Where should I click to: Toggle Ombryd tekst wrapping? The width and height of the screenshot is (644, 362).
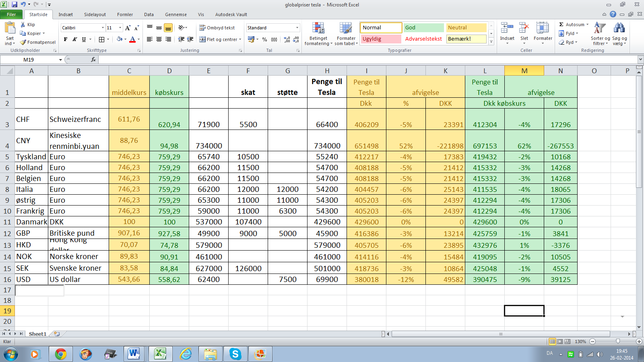point(217,28)
